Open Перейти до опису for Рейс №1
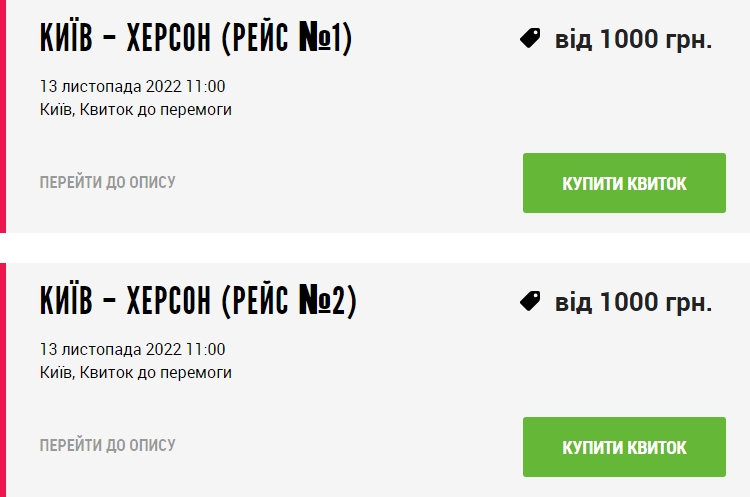 click(108, 182)
